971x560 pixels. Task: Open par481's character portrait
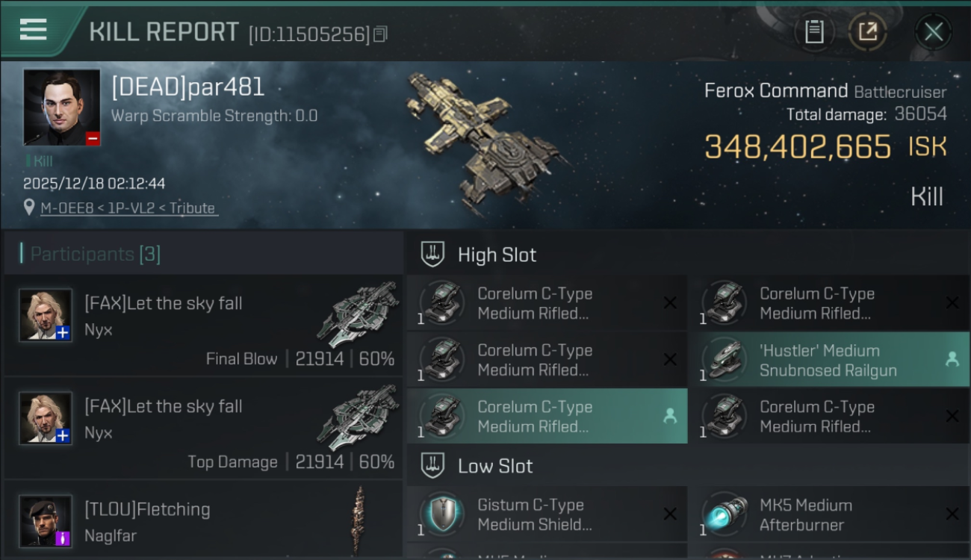click(61, 107)
